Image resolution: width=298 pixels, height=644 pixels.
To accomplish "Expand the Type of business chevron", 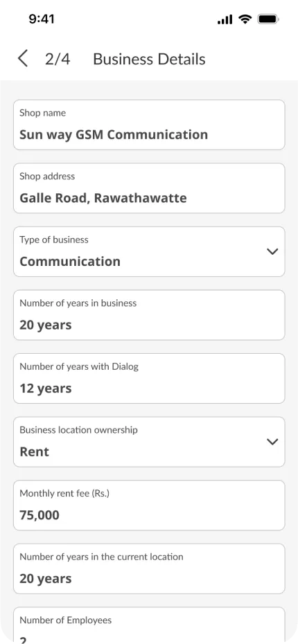I will (x=272, y=251).
